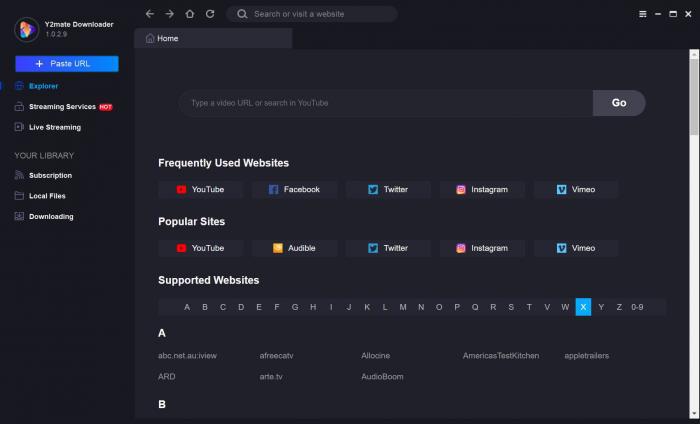Screen dimensions: 700x424
Task: Open afreecatv site link
Action: tap(276, 356)
